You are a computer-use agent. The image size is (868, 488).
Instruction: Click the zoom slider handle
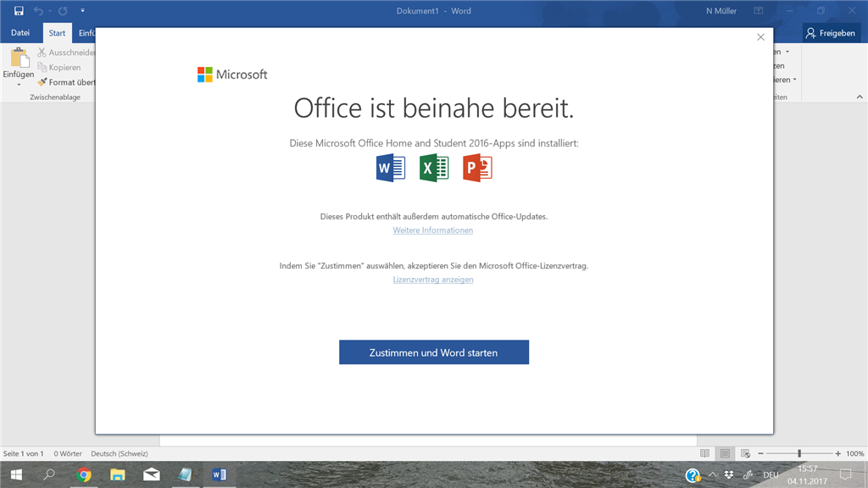[x=799, y=454]
